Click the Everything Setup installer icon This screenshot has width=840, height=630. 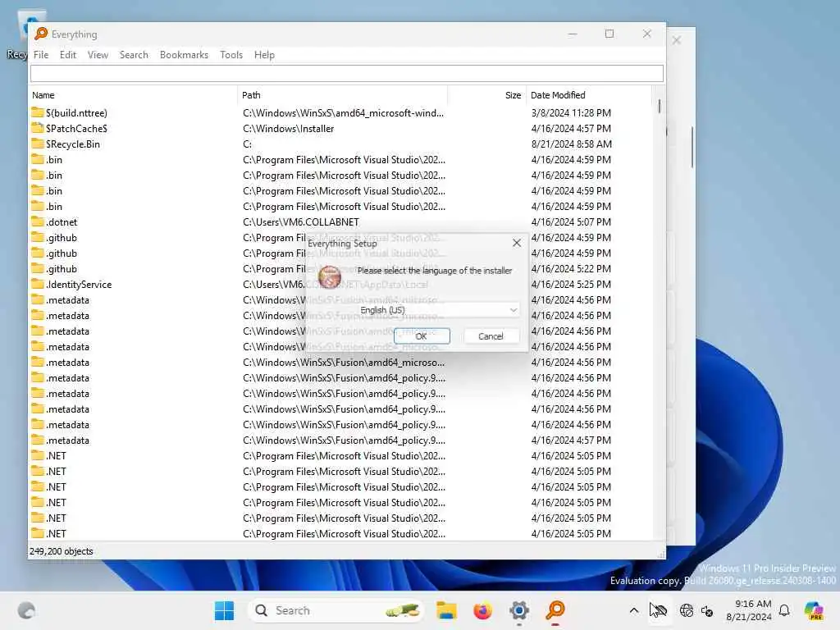coord(330,276)
